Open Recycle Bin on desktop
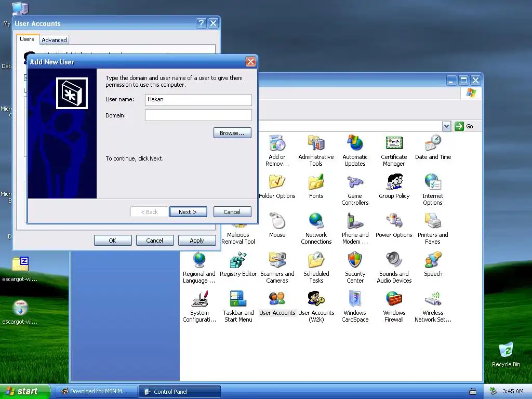Image resolution: width=532 pixels, height=399 pixels. (x=506, y=354)
